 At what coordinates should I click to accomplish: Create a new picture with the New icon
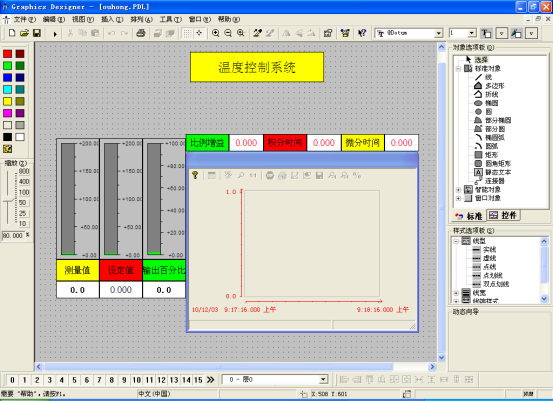pos(12,33)
